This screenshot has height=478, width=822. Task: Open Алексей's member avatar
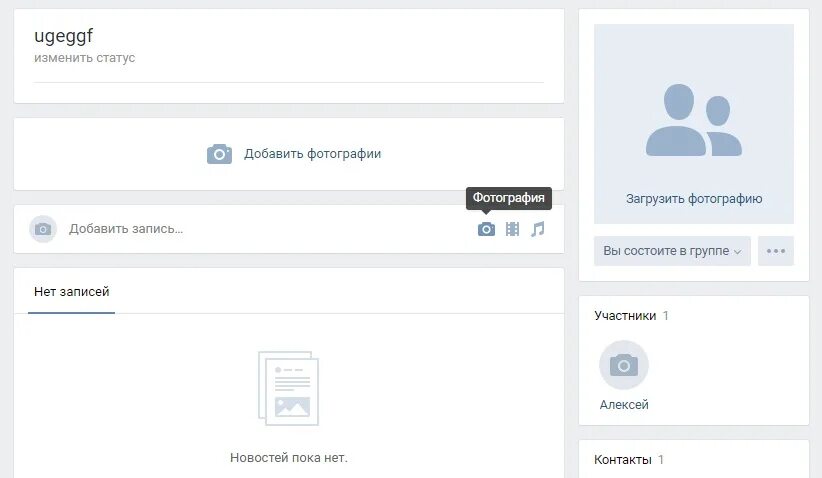click(624, 365)
